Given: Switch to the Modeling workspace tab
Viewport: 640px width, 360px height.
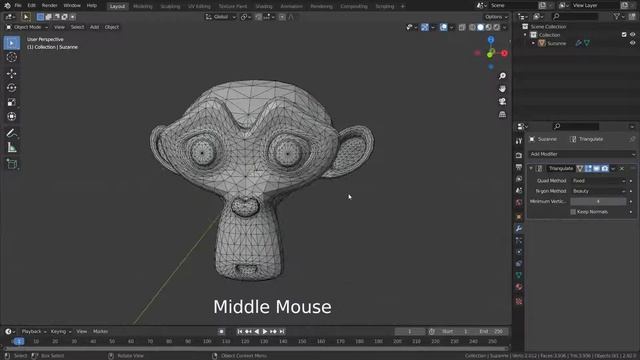Looking at the screenshot, I should point(142,6).
